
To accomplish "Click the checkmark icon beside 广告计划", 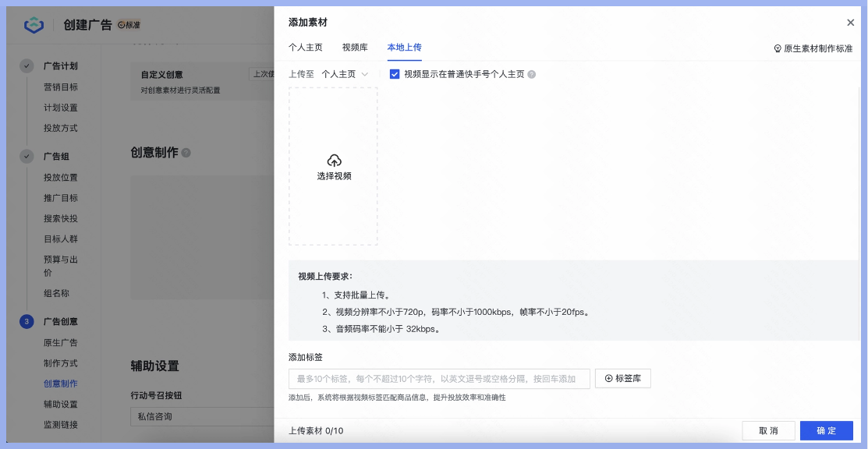I will click(27, 66).
